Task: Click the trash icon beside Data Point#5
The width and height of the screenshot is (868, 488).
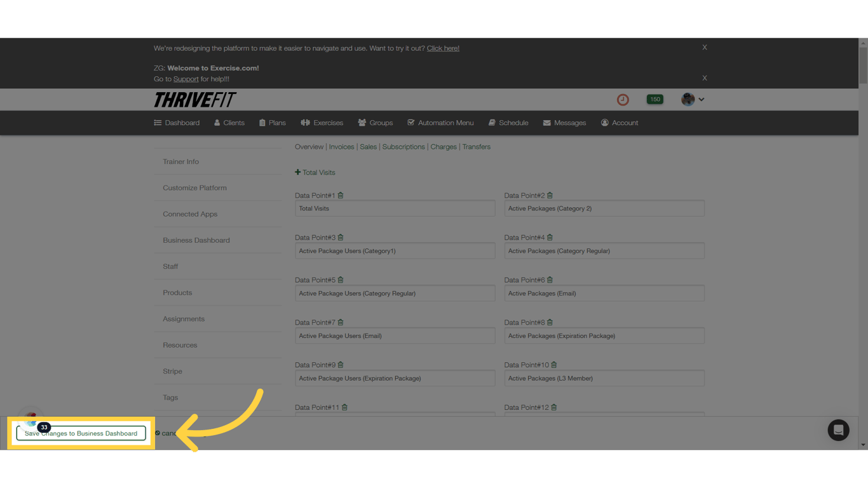Action: (x=341, y=280)
